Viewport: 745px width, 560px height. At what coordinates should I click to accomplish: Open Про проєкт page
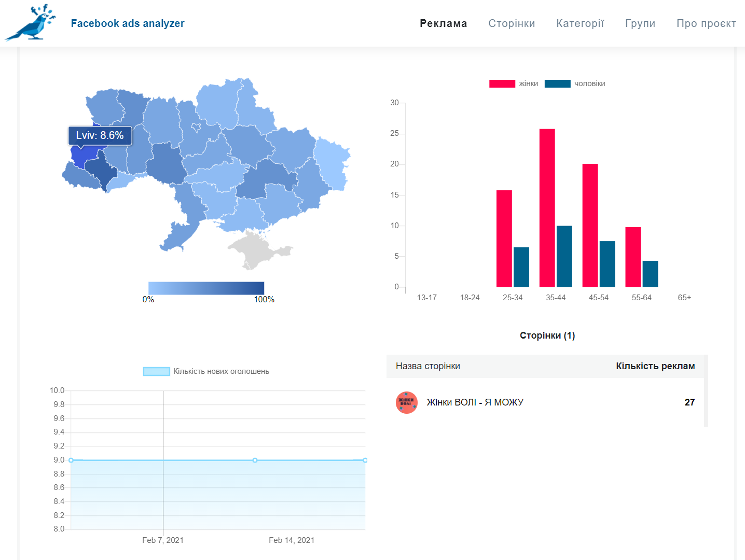[x=706, y=23]
